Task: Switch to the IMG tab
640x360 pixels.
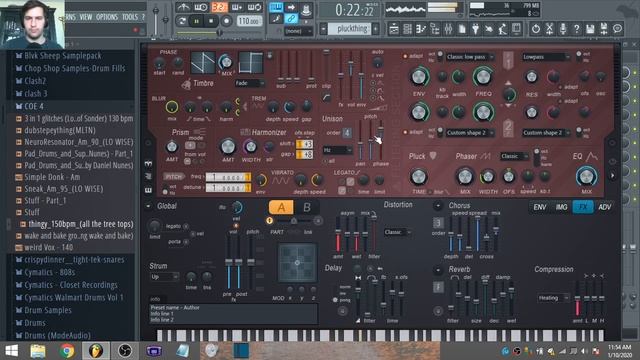Action: pos(561,207)
